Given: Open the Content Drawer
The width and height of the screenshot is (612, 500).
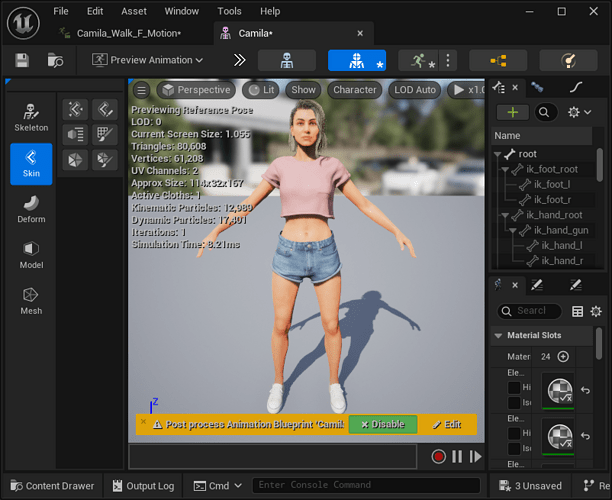Looking at the screenshot, I should pyautogui.click(x=53, y=486).
